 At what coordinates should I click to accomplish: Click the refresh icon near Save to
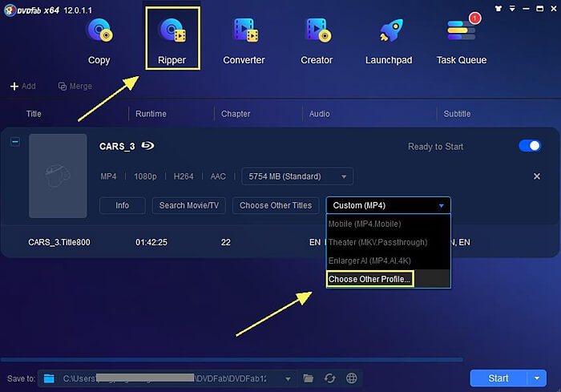click(x=330, y=378)
